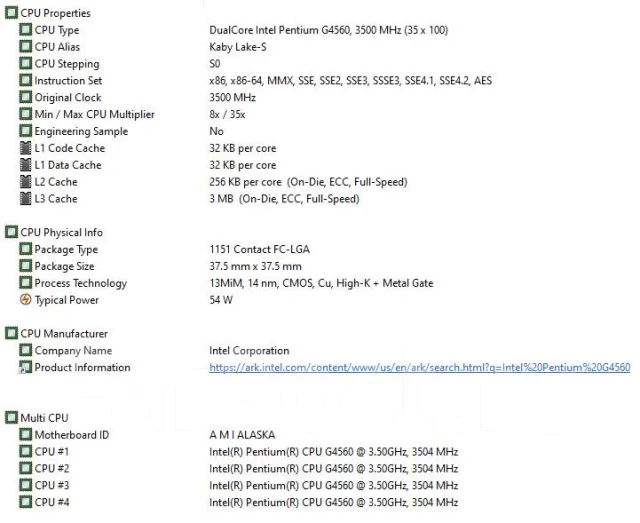Click the L3 Cache chip icon
The height and width of the screenshot is (523, 640).
pyautogui.click(x=25, y=198)
